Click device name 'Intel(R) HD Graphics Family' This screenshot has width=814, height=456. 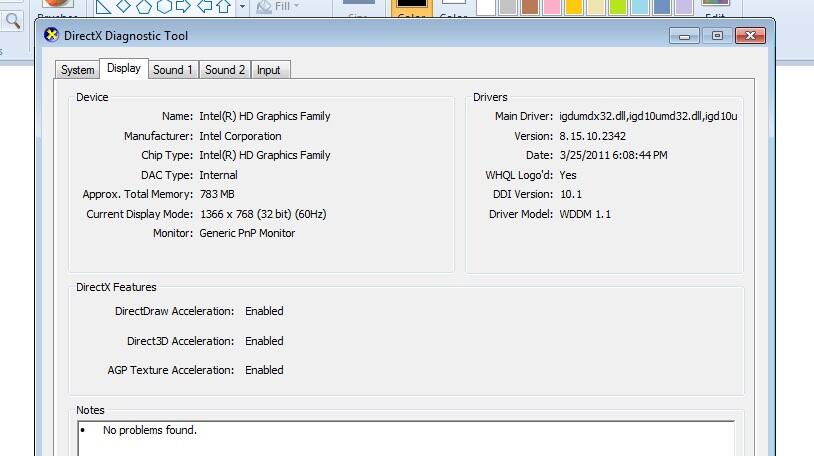coord(265,116)
